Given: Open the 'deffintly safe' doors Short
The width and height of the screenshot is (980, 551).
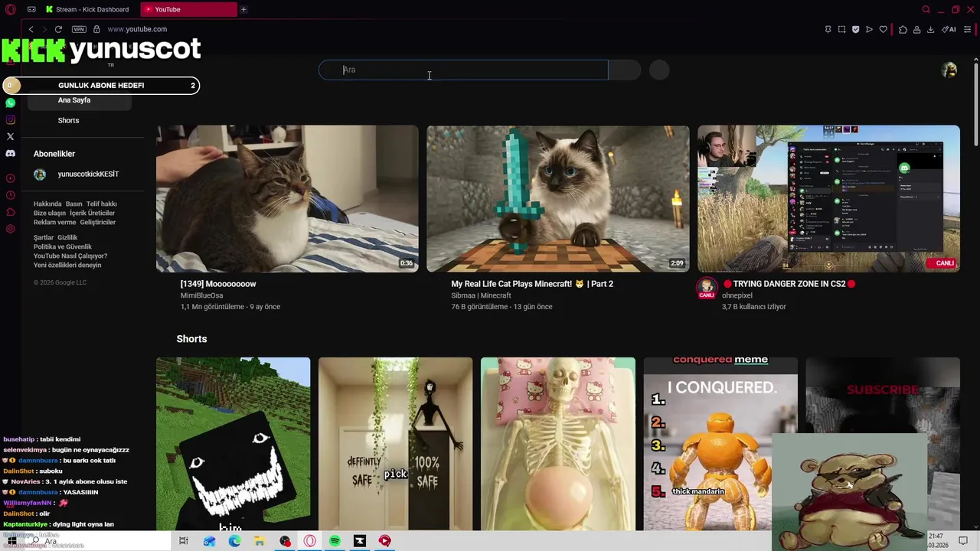Looking at the screenshot, I should [396, 444].
